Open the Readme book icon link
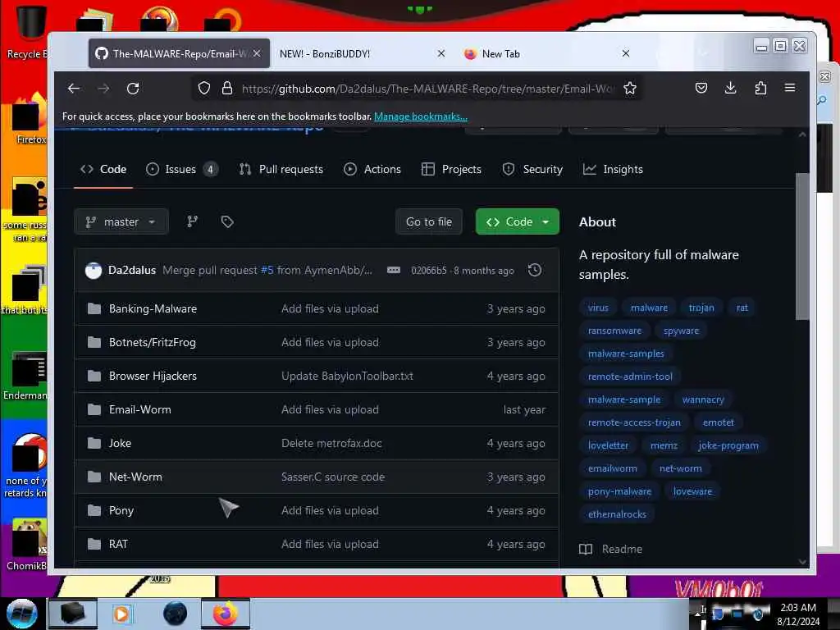The image size is (840, 630). point(610,549)
